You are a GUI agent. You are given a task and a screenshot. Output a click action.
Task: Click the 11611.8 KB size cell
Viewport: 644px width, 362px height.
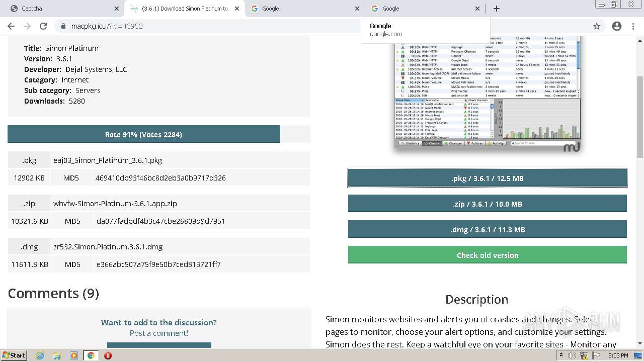click(x=30, y=264)
